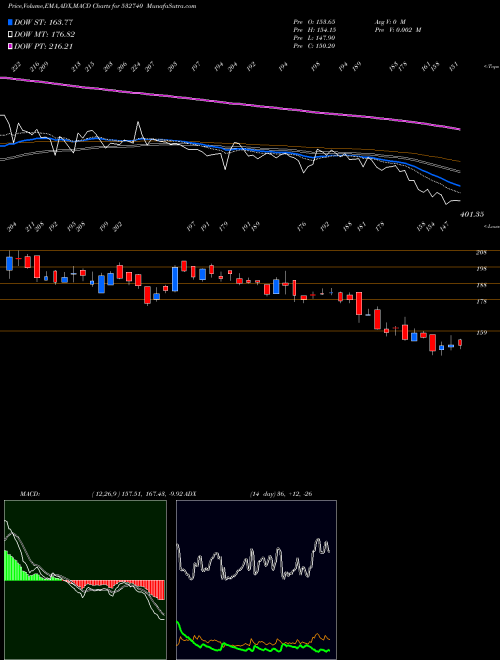The width and height of the screenshot is (500, 660).
Task: Click the 198 price level label
Action: 481,269
